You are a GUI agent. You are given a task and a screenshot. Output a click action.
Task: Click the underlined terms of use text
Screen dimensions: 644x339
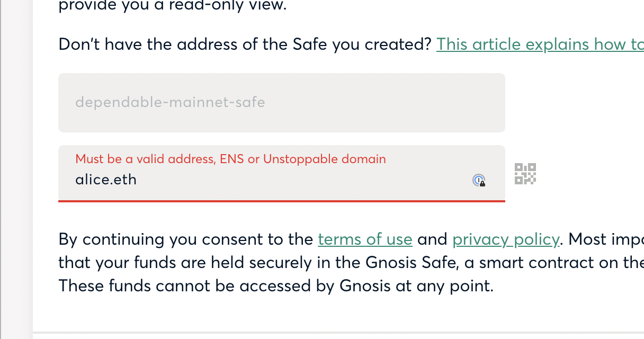[x=365, y=239]
